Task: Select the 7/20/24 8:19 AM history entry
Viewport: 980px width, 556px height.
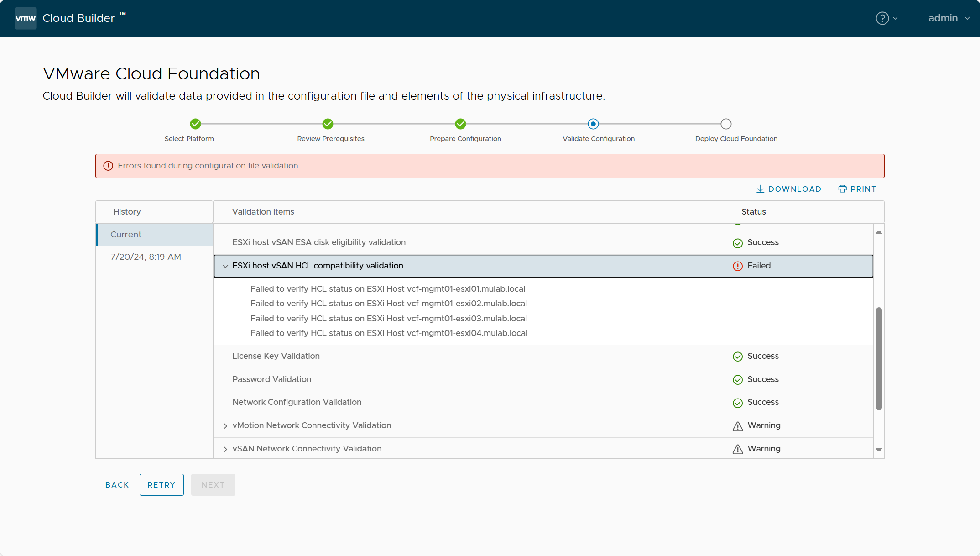Action: [146, 257]
